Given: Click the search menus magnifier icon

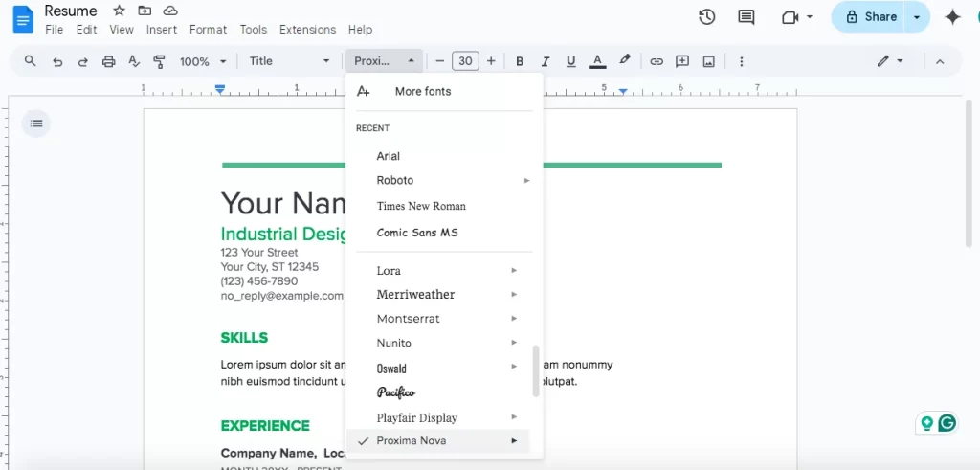Looking at the screenshot, I should [30, 61].
